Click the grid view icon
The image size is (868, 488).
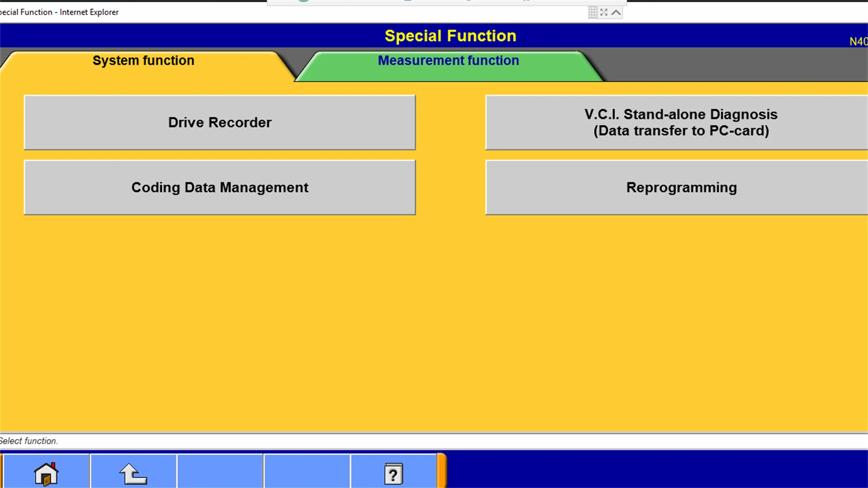[593, 12]
